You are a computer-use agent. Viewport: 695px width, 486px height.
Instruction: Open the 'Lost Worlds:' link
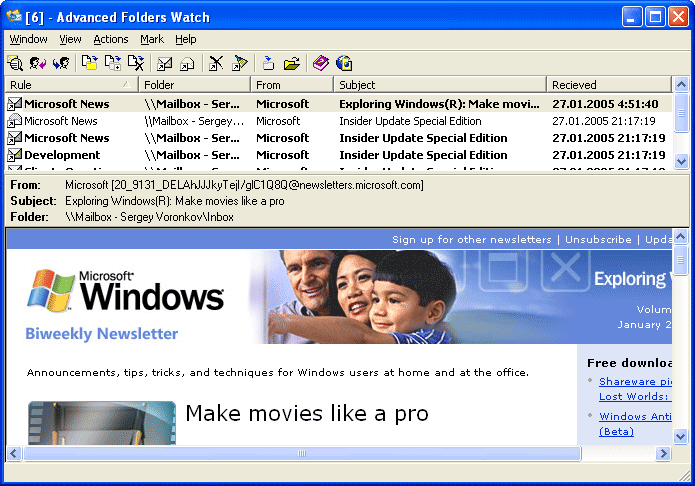(634, 396)
